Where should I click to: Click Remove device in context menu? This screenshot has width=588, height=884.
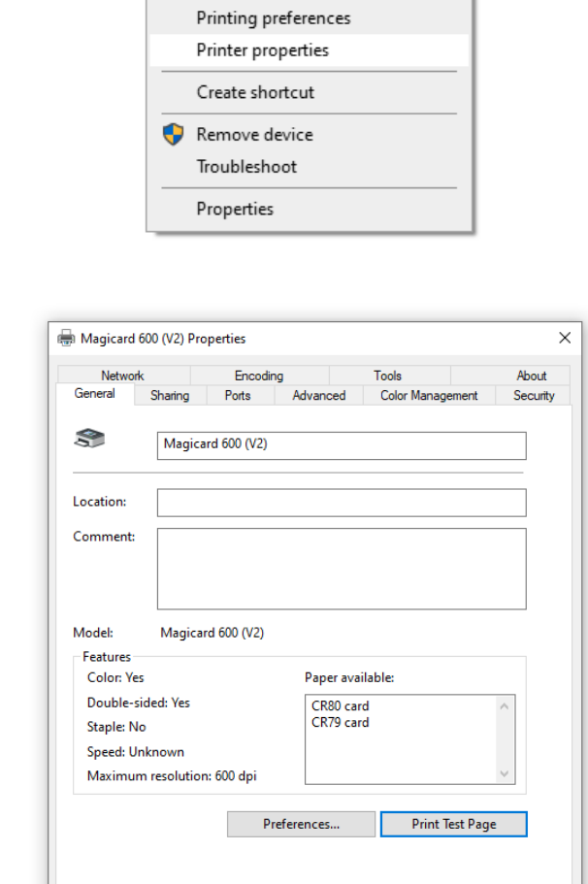309,135
